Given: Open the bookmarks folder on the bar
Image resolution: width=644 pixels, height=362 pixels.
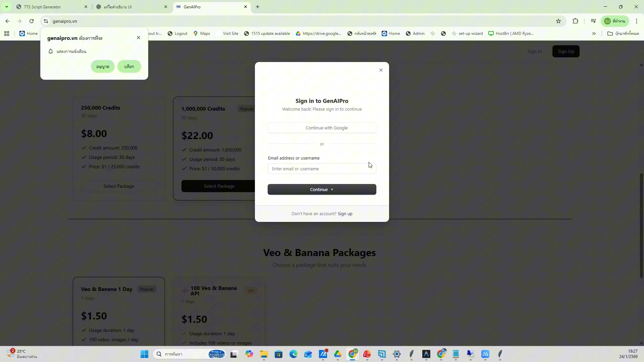Looking at the screenshot, I should tap(623, 34).
